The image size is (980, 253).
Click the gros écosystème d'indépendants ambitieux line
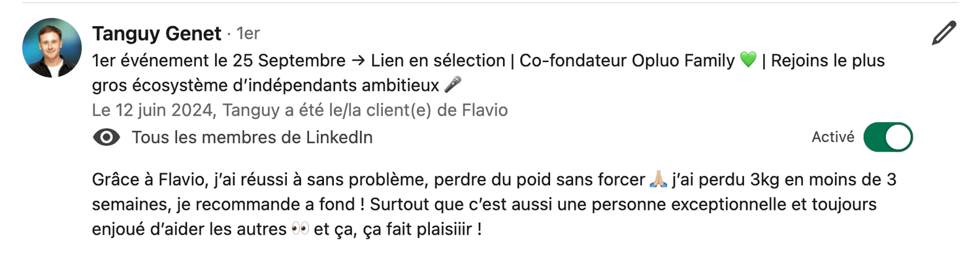pyautogui.click(x=266, y=85)
